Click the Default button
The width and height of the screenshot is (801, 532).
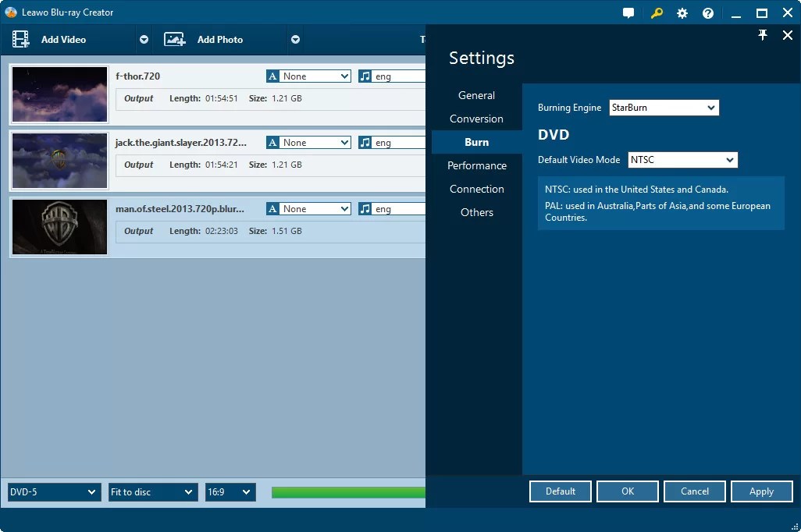click(560, 491)
